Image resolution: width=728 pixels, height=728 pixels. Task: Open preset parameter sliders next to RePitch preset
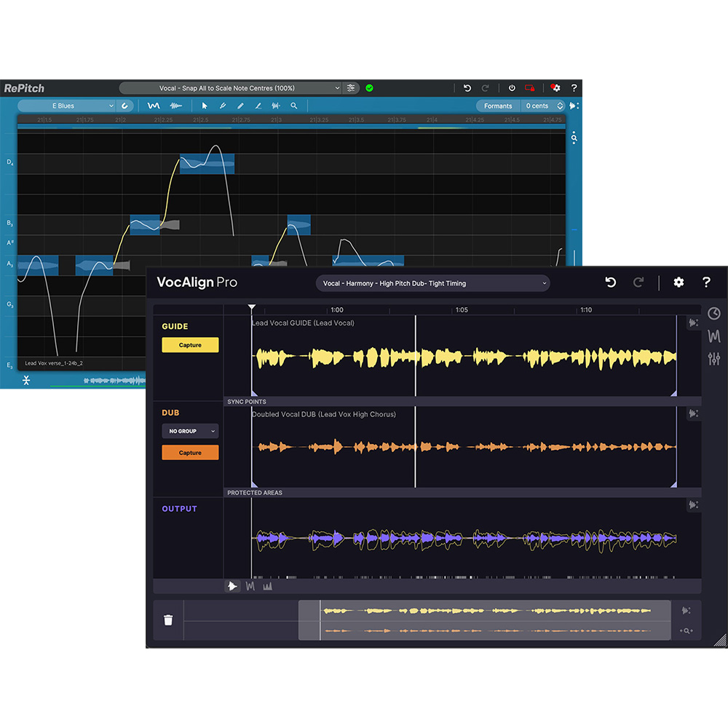point(351,88)
